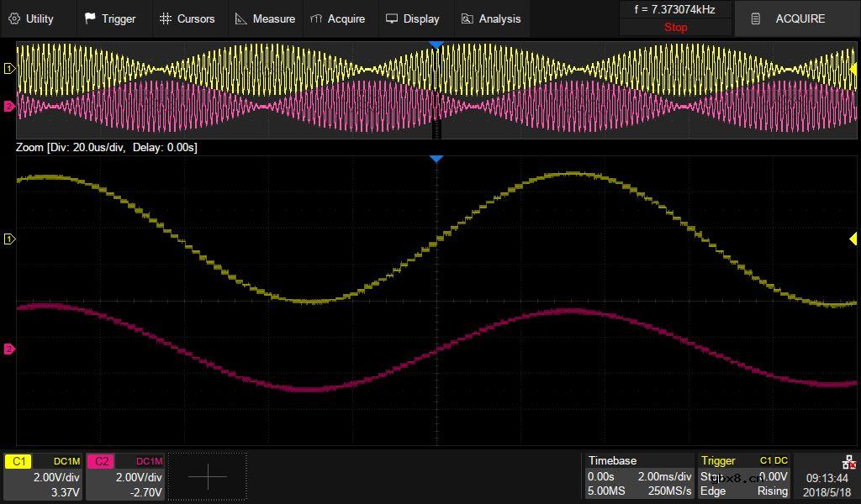This screenshot has height=504, width=861.
Task: Open the Timebase settings box
Action: click(x=640, y=476)
